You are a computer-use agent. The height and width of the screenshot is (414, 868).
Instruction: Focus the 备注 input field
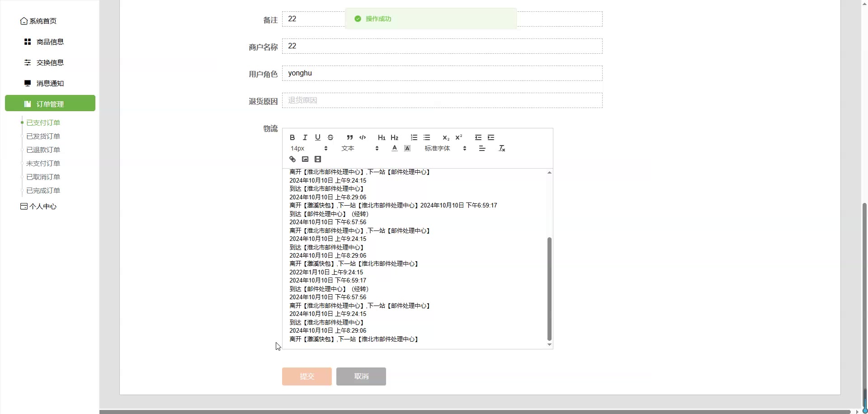coord(442,19)
